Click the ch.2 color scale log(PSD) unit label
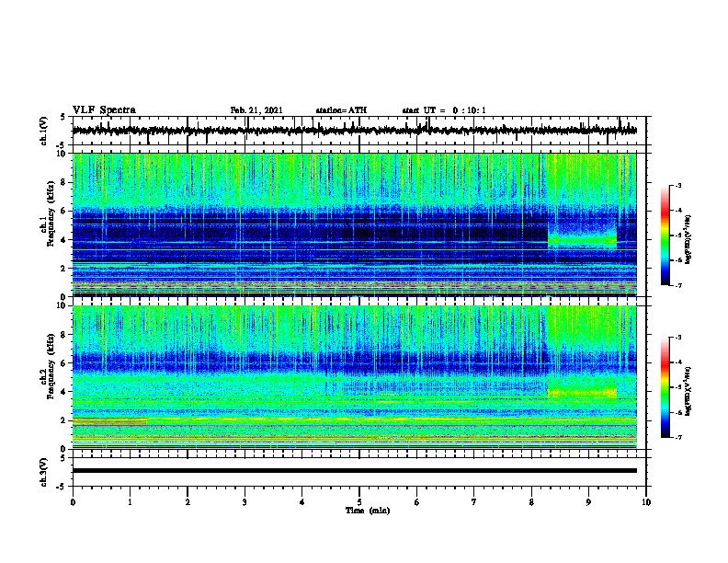This screenshot has height=563, width=728. [x=688, y=391]
